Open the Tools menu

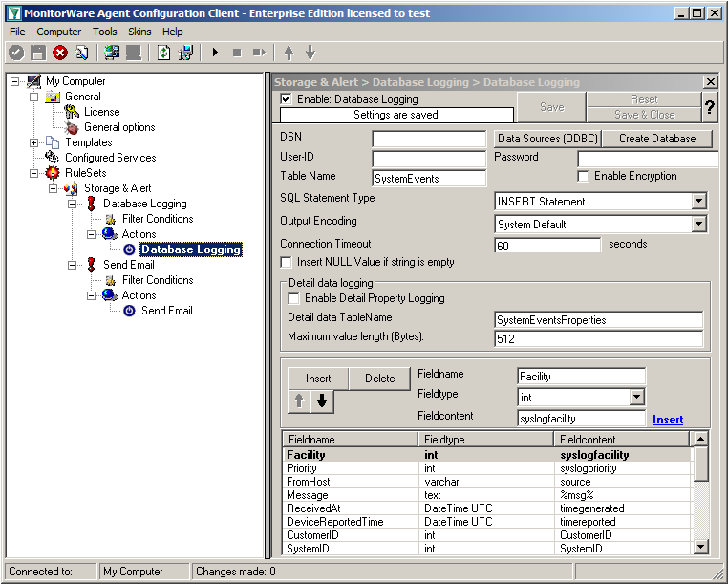coord(104,32)
